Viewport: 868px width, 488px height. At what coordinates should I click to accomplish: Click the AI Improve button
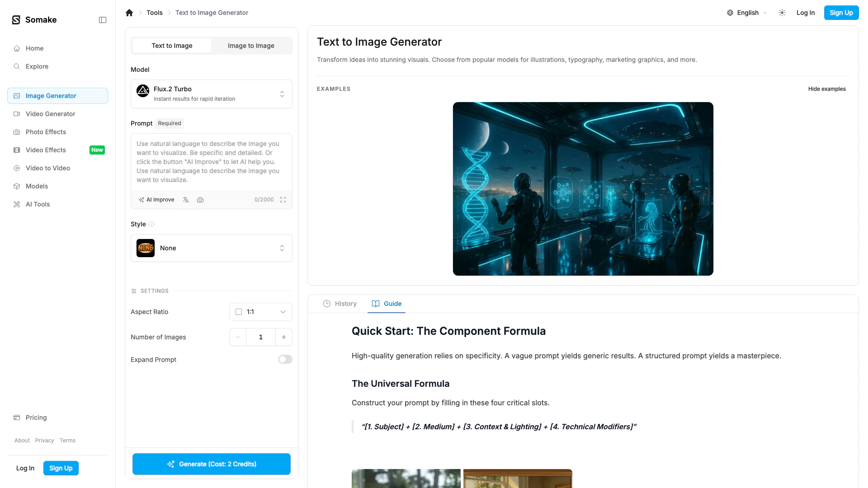pyautogui.click(x=156, y=200)
